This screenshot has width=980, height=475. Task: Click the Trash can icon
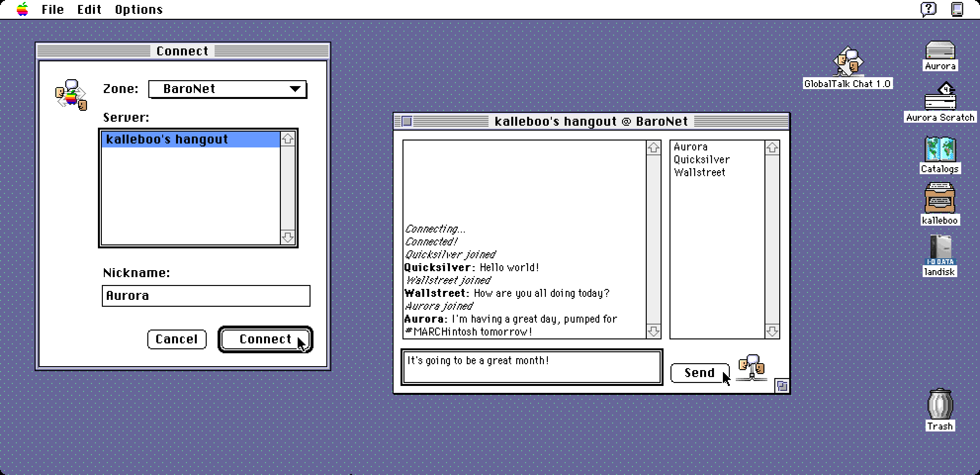(939, 405)
